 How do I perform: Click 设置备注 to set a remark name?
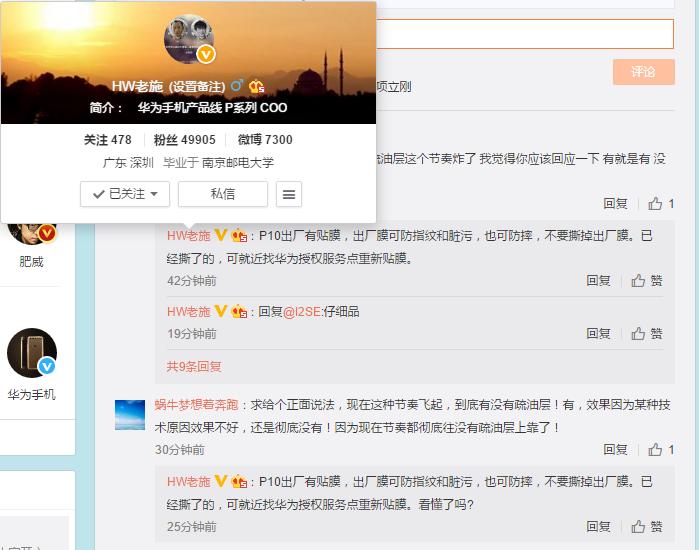197,86
